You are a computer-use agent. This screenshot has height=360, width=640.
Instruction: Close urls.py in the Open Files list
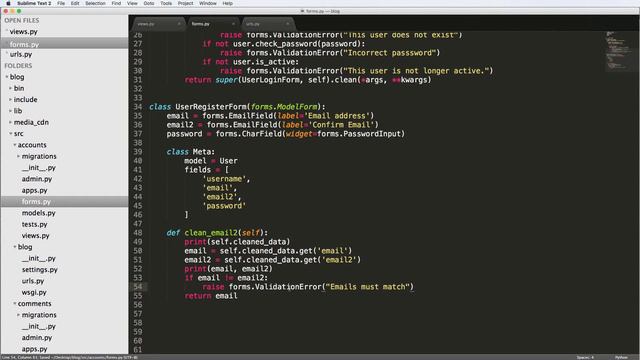7,54
